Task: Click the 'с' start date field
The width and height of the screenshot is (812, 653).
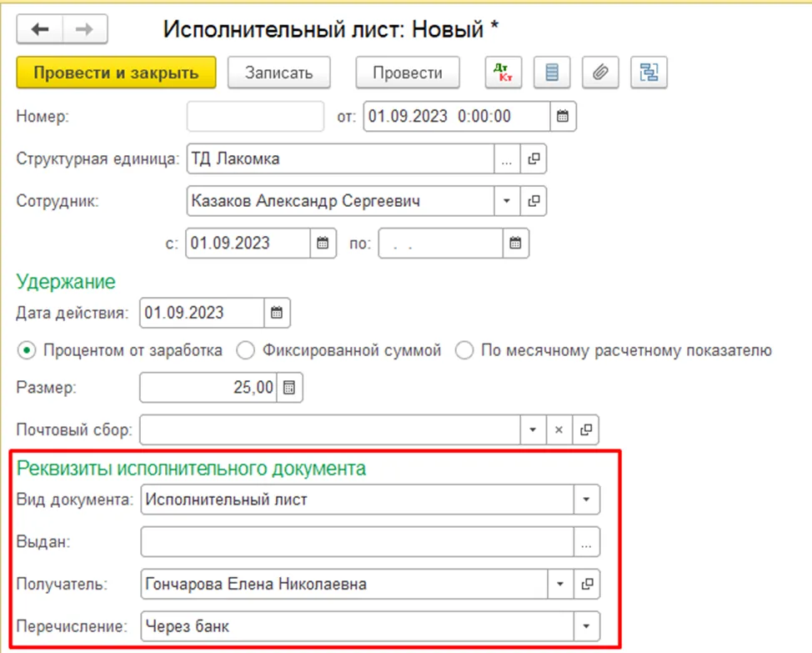Action: [x=248, y=244]
